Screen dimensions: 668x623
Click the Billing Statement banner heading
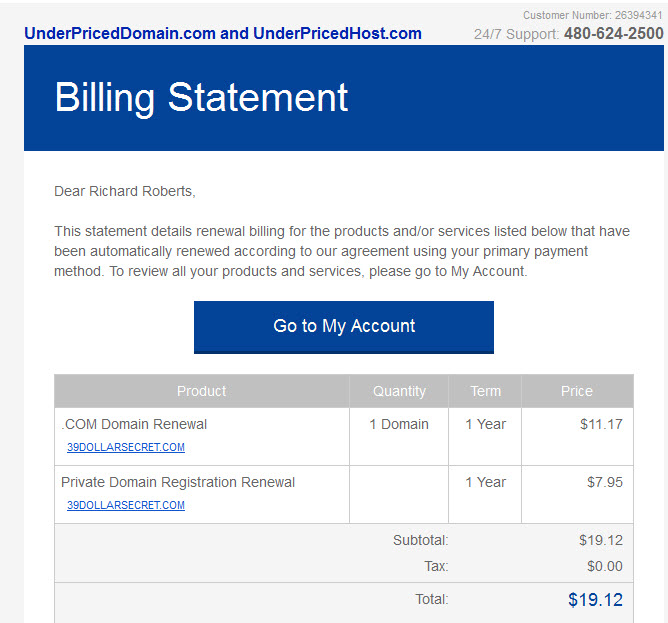[x=202, y=98]
